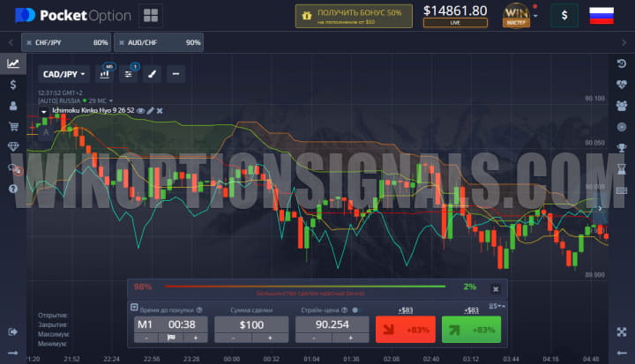Open the trophy tournaments icon
The image size is (635, 364).
[x=621, y=147]
